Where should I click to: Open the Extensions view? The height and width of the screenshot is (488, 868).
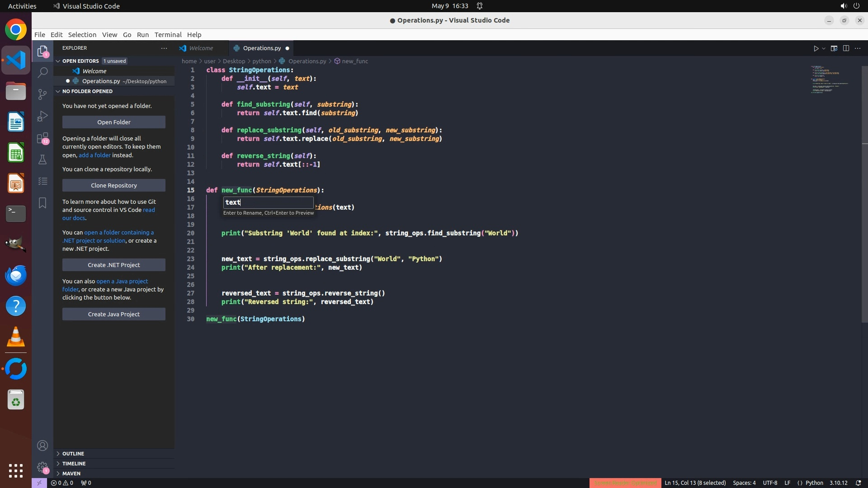pyautogui.click(x=42, y=138)
